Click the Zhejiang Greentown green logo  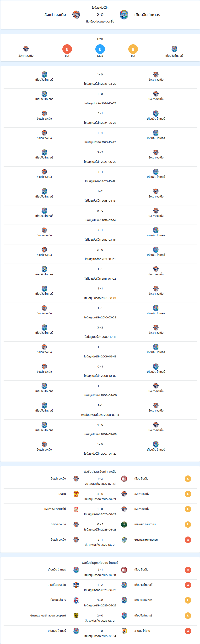point(124,525)
